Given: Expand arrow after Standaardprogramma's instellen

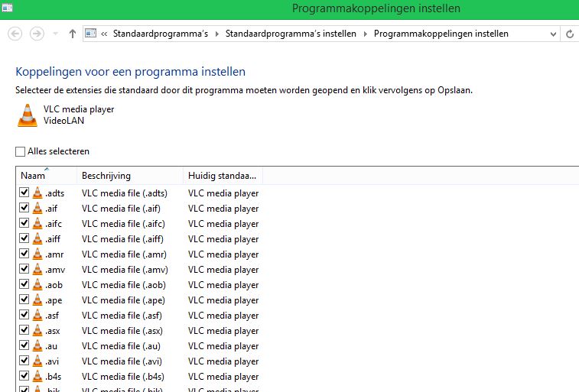Looking at the screenshot, I should pyautogui.click(x=365, y=34).
